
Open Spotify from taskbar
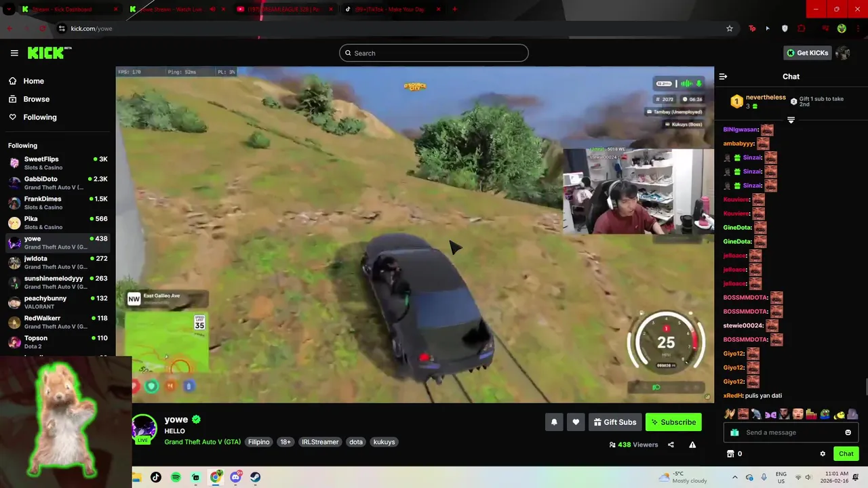click(176, 477)
